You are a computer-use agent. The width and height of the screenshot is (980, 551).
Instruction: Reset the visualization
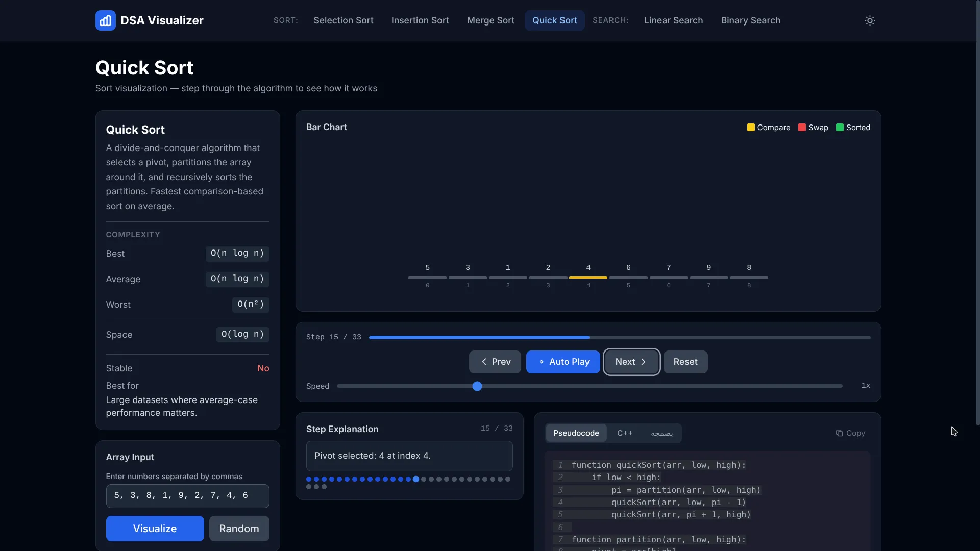685,362
